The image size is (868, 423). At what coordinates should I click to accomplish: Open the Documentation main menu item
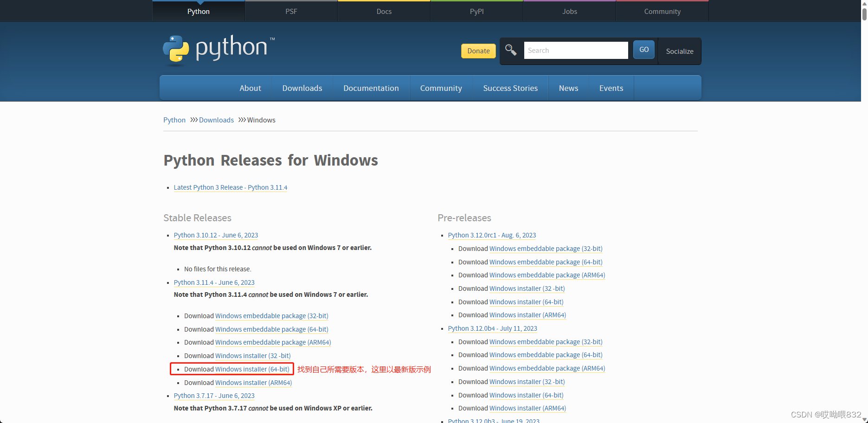click(371, 88)
